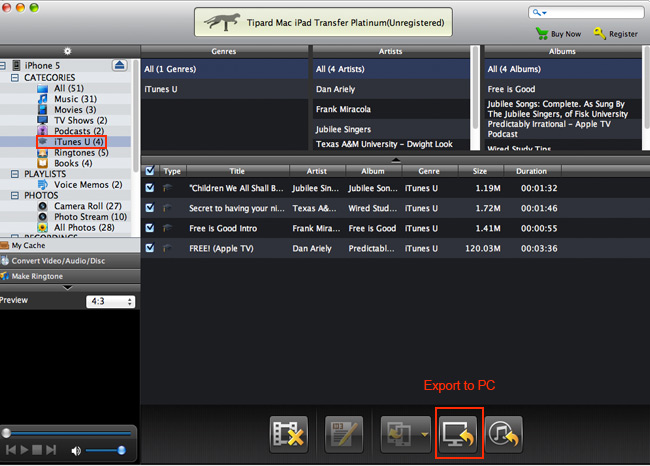
Task: Select All (4 Artists) entry
Action: click(x=391, y=69)
